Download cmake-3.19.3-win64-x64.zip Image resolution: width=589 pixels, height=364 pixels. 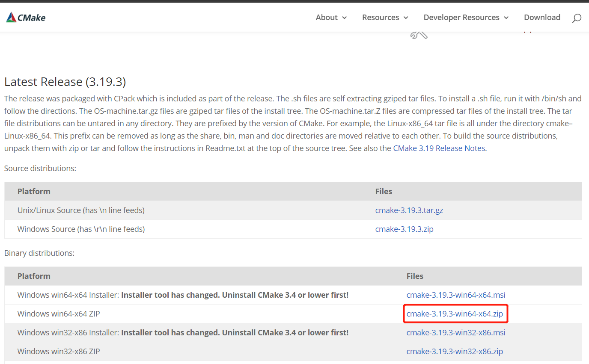[455, 314]
